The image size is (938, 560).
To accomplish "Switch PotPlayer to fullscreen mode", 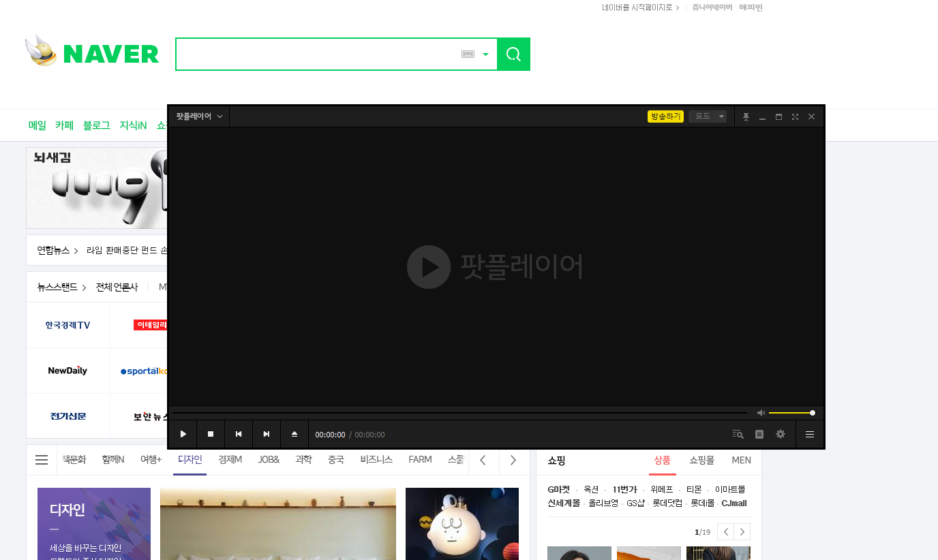I will coord(795,116).
